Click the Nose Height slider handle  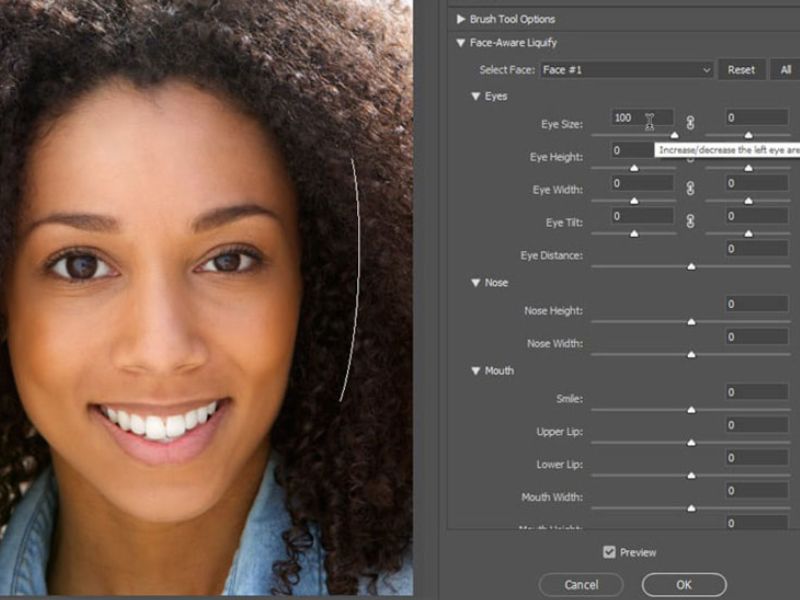[691, 322]
